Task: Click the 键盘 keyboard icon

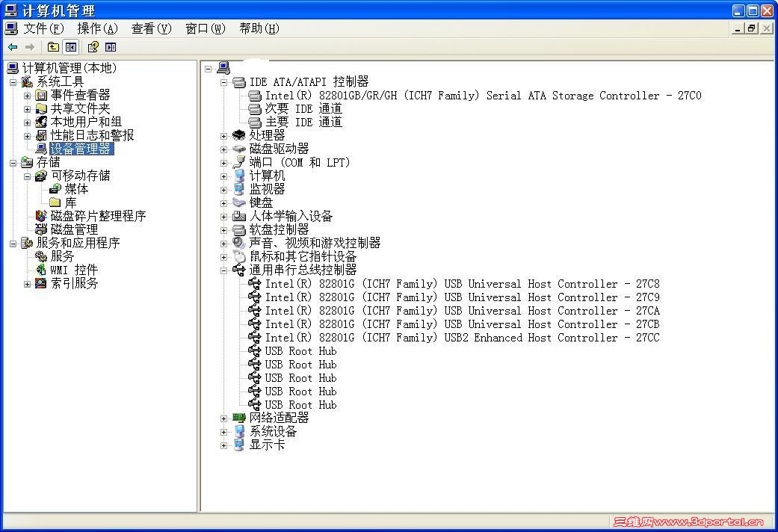Action: [x=239, y=202]
